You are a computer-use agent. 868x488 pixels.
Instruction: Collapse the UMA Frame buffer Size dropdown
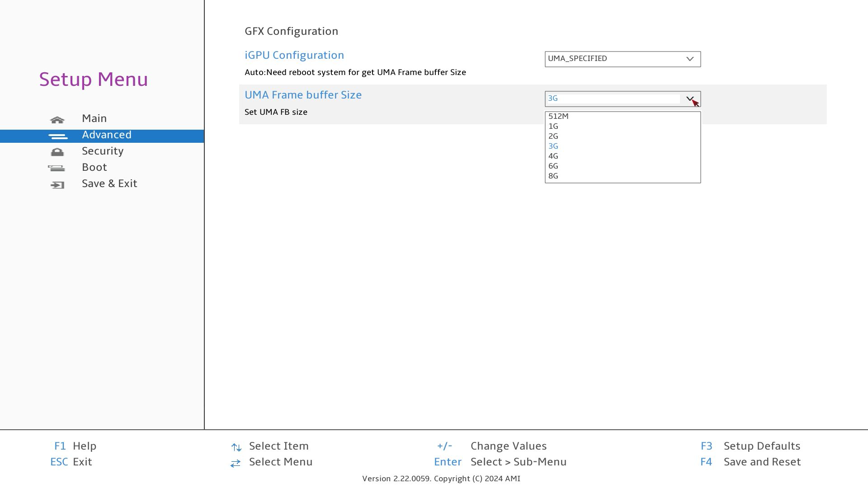pos(690,99)
